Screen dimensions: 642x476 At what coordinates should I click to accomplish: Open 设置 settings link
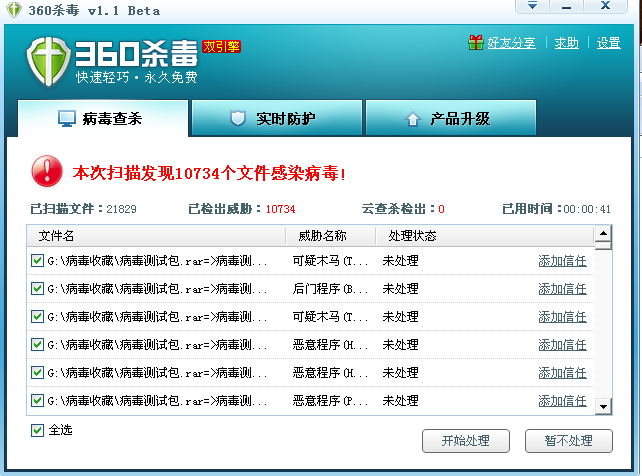[608, 43]
